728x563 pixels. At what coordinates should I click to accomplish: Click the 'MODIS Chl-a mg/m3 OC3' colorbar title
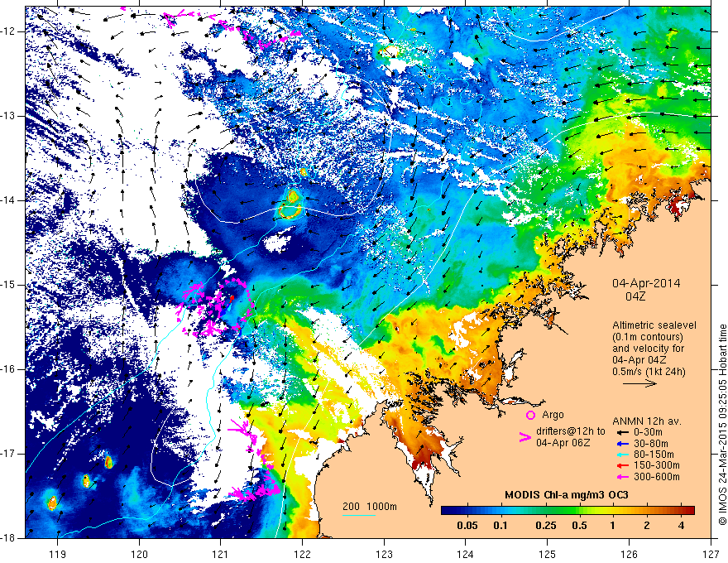click(567, 495)
